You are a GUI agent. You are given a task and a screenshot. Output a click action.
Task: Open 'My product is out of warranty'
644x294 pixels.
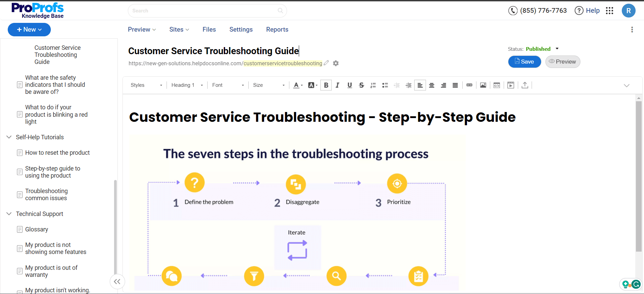[51, 271]
